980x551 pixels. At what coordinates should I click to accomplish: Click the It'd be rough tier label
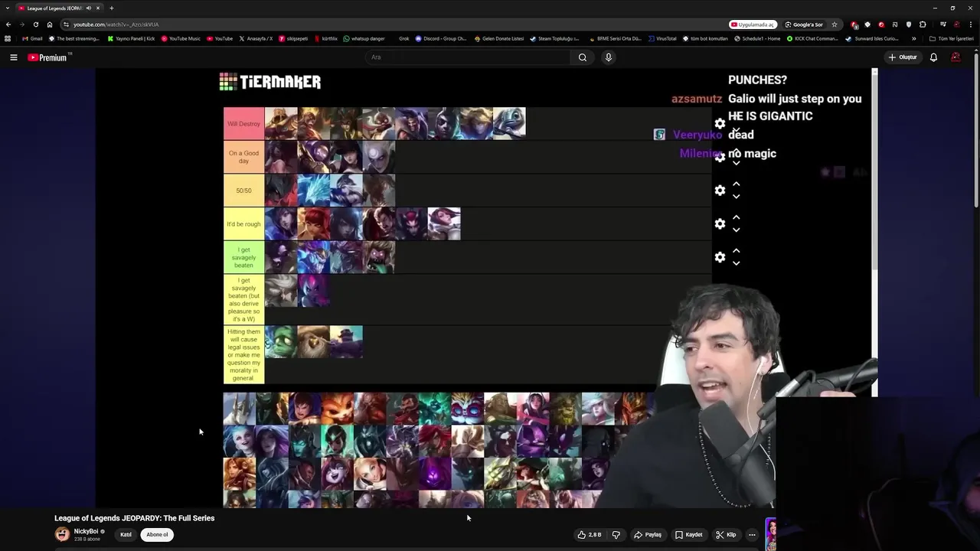[243, 224]
